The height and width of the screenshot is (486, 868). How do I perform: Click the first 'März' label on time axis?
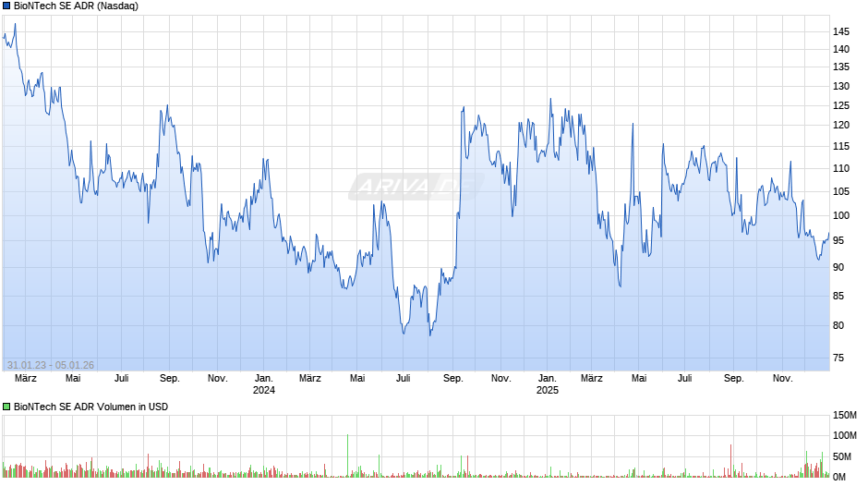26,378
